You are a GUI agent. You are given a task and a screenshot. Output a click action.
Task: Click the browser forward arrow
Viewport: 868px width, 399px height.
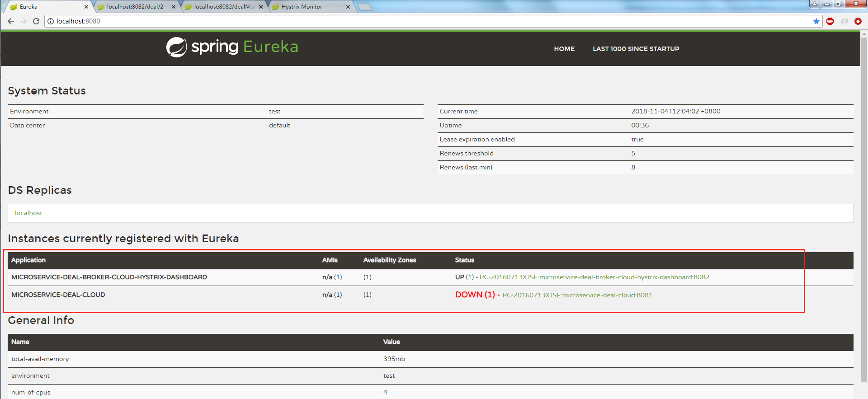tap(24, 21)
